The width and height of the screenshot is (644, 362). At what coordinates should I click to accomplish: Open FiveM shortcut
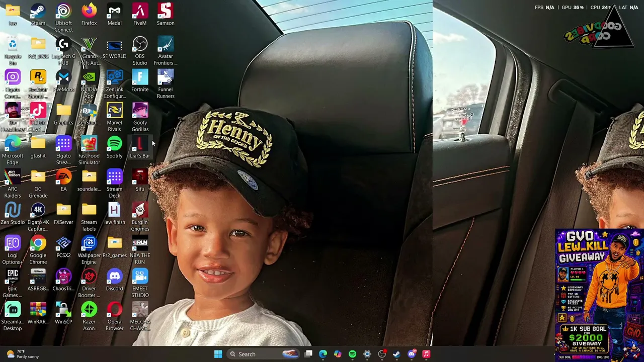pos(140,15)
